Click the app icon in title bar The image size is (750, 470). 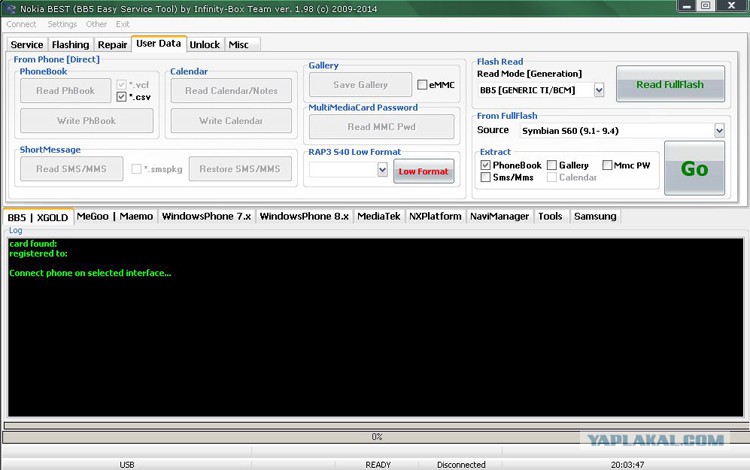coord(10,9)
